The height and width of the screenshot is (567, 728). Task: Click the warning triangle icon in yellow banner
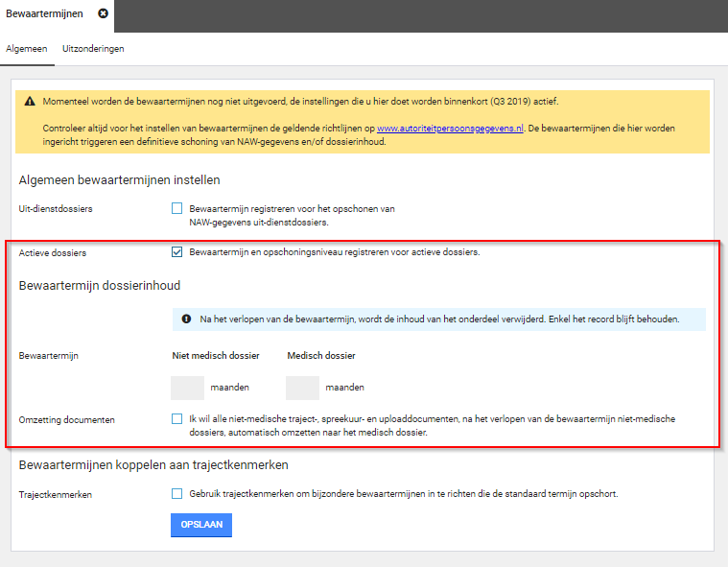(x=30, y=102)
